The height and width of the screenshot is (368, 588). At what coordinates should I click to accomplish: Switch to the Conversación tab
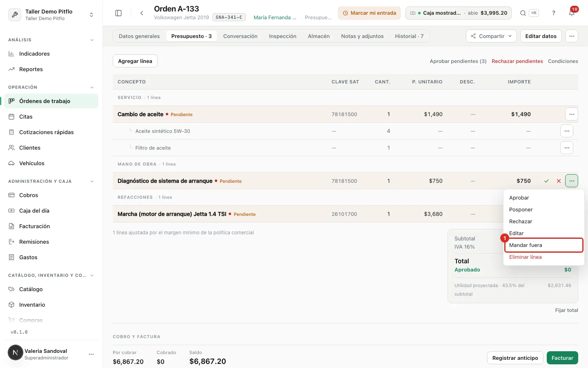pyautogui.click(x=241, y=36)
